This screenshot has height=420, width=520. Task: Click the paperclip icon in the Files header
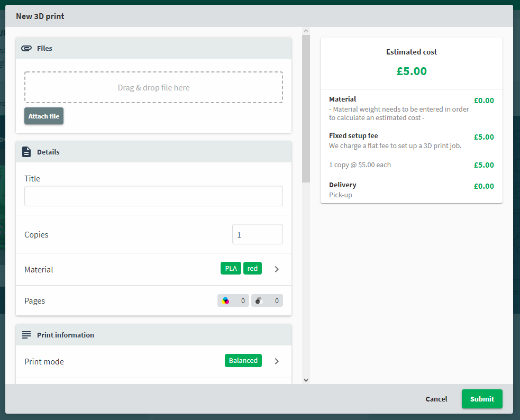[26, 48]
